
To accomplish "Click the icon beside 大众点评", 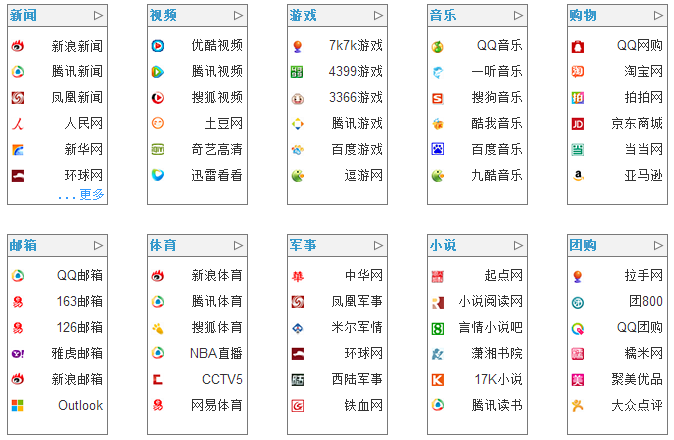I will [578, 405].
